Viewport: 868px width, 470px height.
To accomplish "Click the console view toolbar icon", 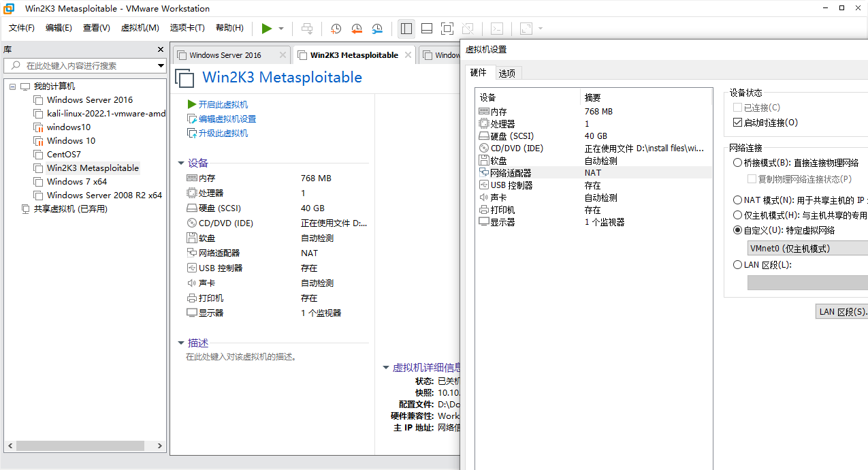I will (x=498, y=29).
